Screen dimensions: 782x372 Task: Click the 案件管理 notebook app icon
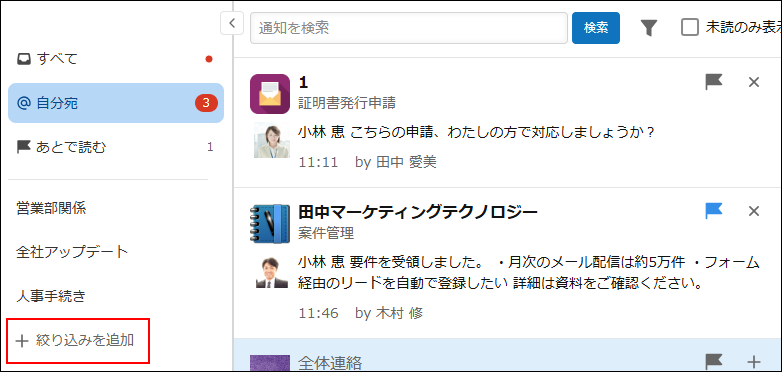pos(270,223)
